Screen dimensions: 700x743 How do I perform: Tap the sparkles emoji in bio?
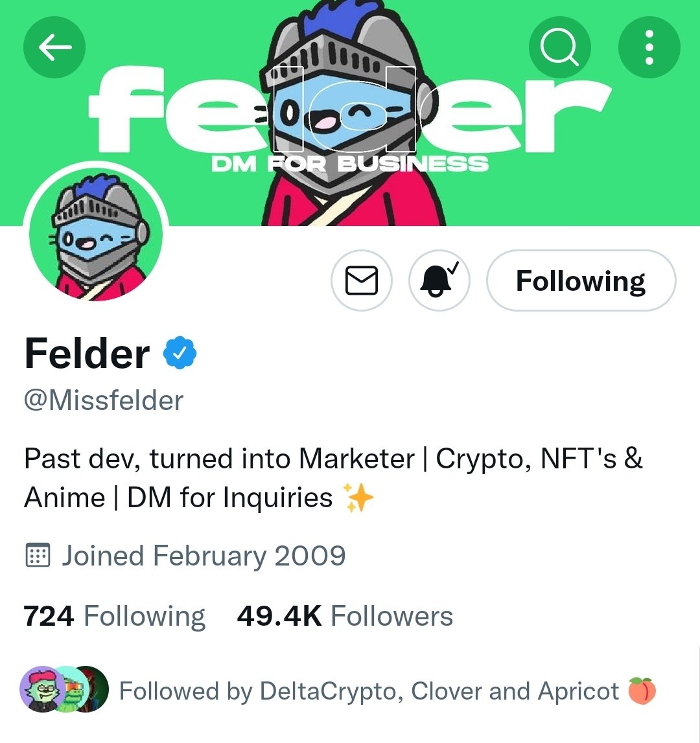358,497
